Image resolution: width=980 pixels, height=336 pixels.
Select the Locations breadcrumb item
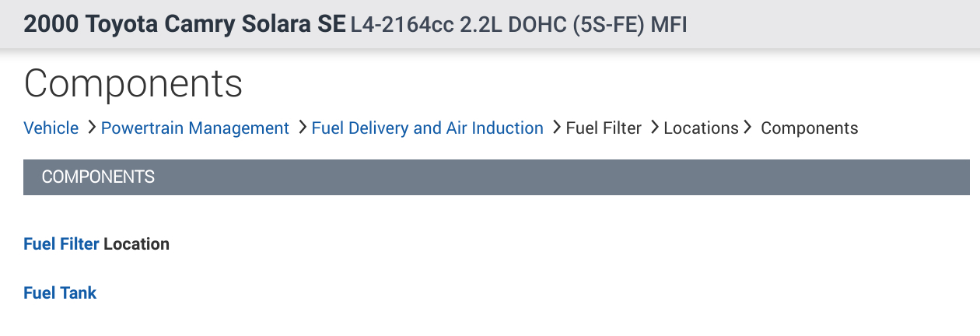(701, 128)
